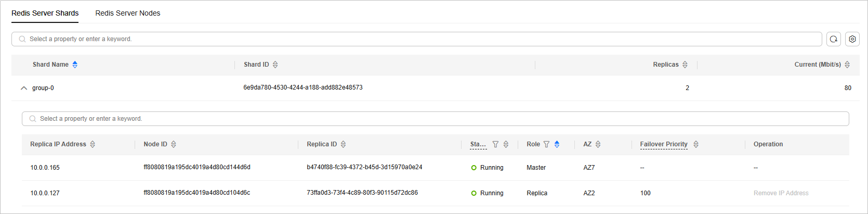Click the refresh icon button

pyautogui.click(x=834, y=39)
